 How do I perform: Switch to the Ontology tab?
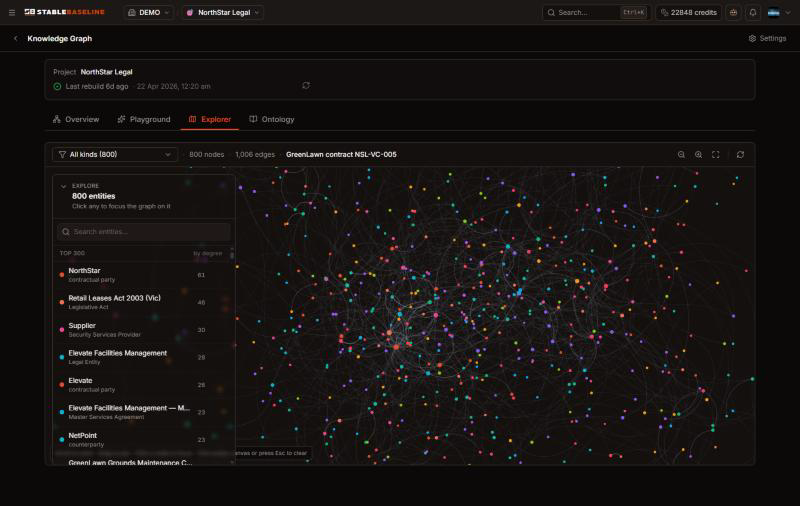point(271,119)
